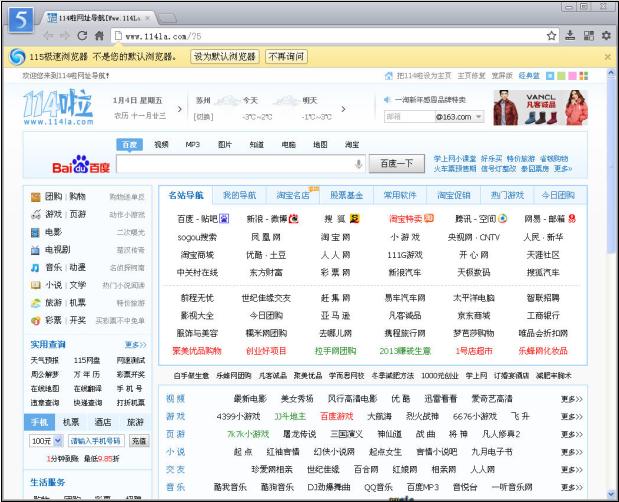Dismiss the default browser notification bar
Viewport: 619px width, 502px height.
[609, 57]
